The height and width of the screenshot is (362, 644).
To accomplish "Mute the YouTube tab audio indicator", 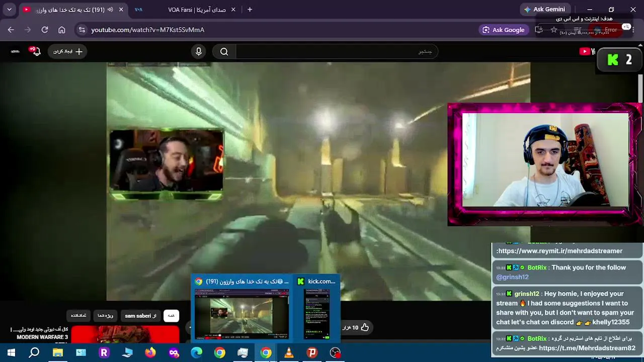I will 110,10.
